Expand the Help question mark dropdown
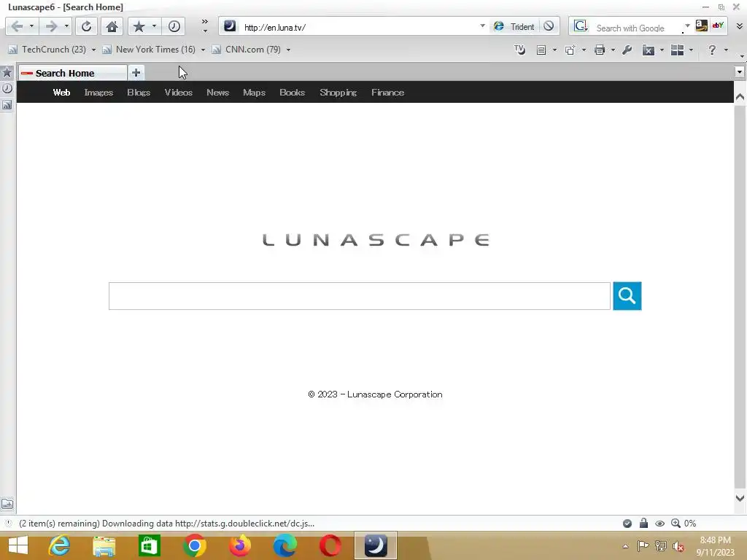The height and width of the screenshot is (560, 747). pyautogui.click(x=726, y=50)
